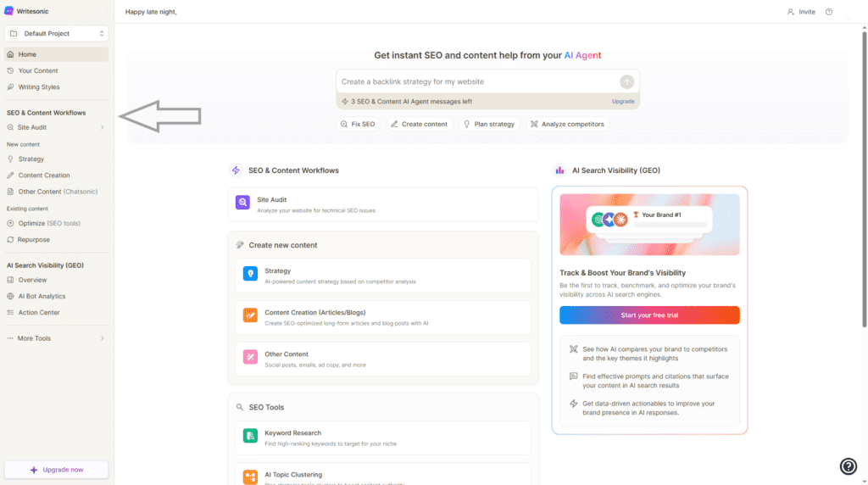This screenshot has width=868, height=485.
Task: Click the Upgrade now button
Action: 57,470
